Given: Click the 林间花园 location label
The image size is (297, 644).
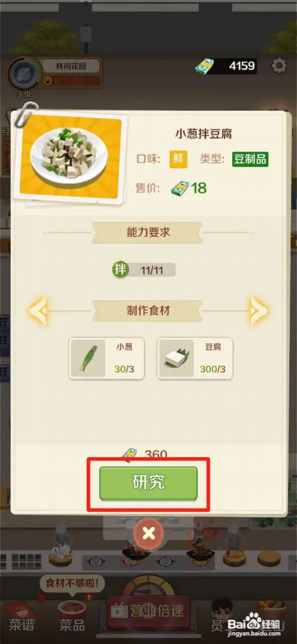Looking at the screenshot, I should pos(72,66).
